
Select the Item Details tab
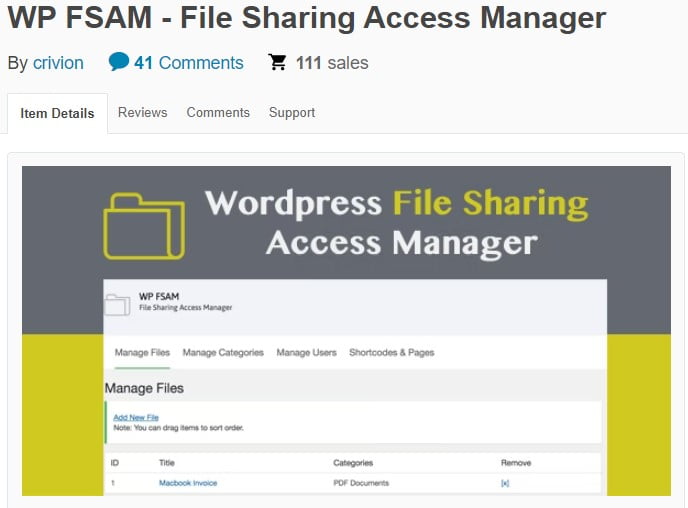[x=57, y=113]
